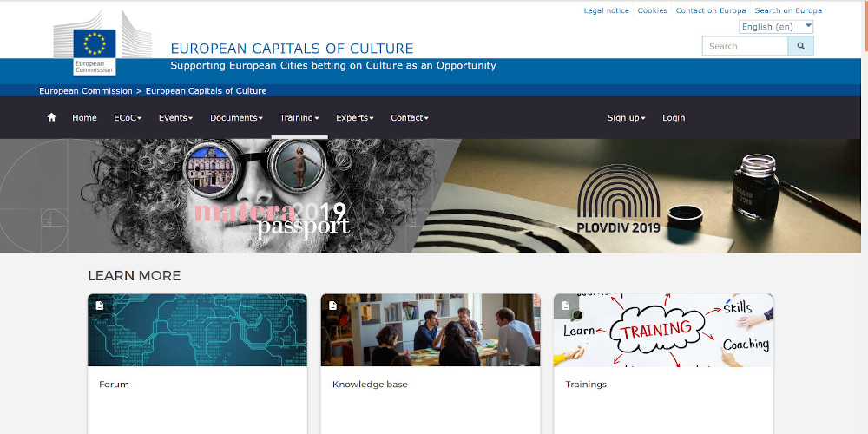Click European Capitals of Culture breadcrumb
The height and width of the screenshot is (434, 868).
pos(206,91)
